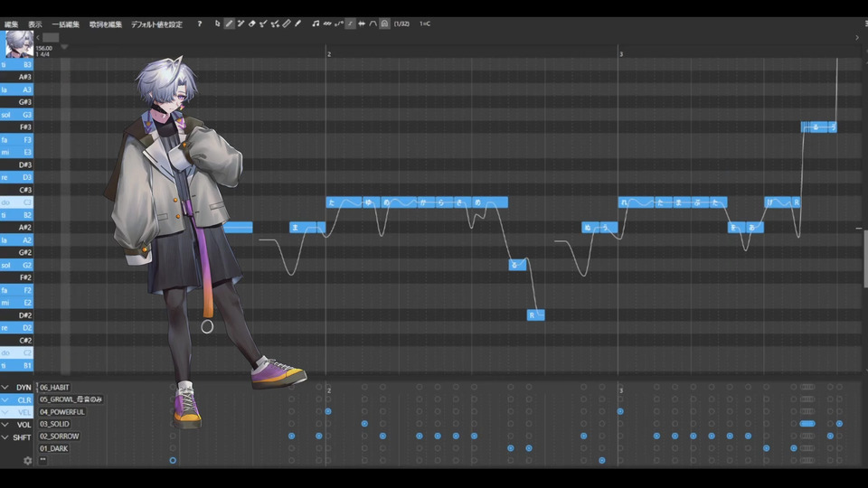Image resolution: width=868 pixels, height=488 pixels.
Task: Expand the VEL parameter chevron
Action: point(5,412)
